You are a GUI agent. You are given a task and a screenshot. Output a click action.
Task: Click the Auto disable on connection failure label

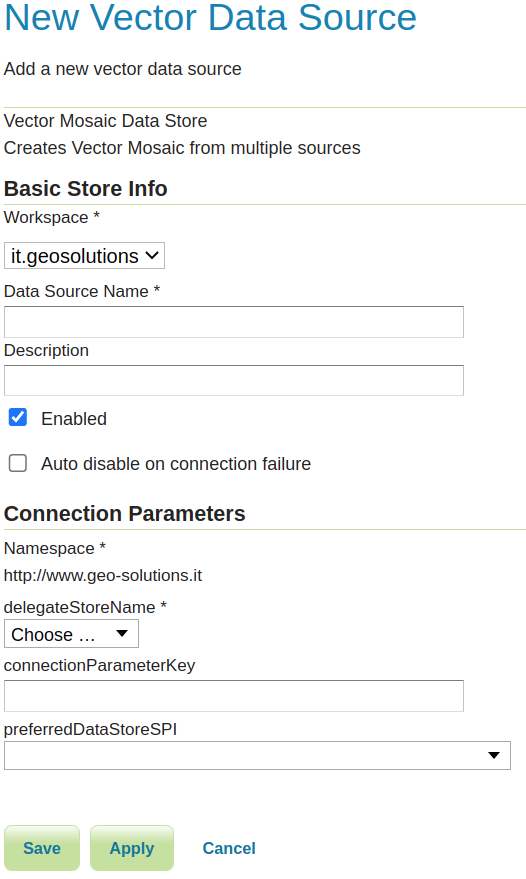click(x=176, y=464)
